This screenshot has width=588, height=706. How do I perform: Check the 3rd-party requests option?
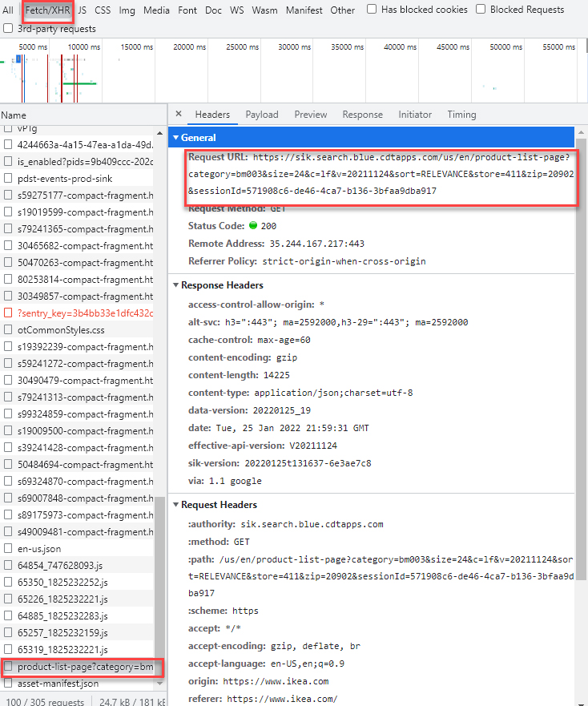(x=8, y=29)
